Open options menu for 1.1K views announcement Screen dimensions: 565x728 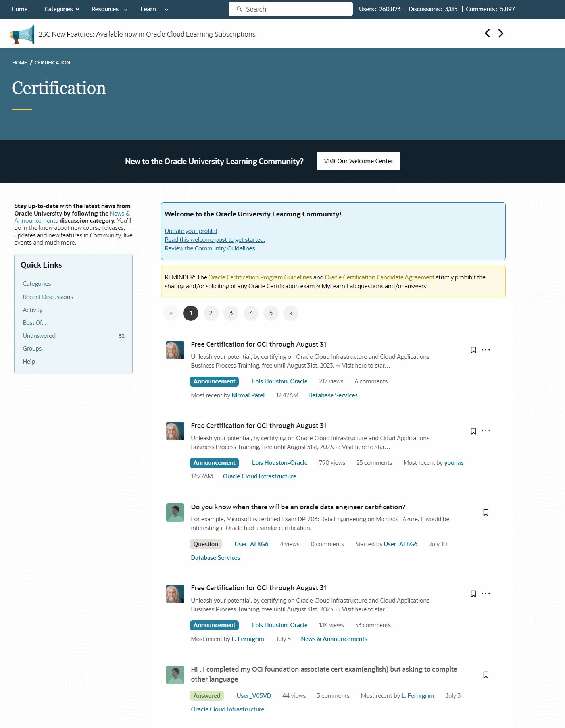tap(486, 594)
